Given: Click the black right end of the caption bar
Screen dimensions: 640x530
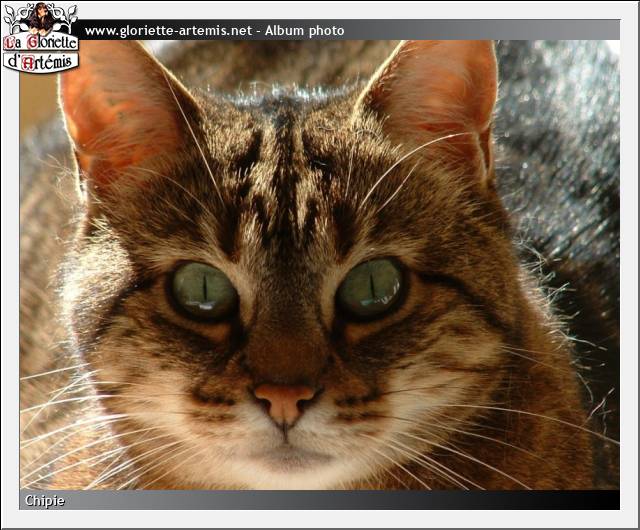Looking at the screenshot, I should [x=590, y=500].
